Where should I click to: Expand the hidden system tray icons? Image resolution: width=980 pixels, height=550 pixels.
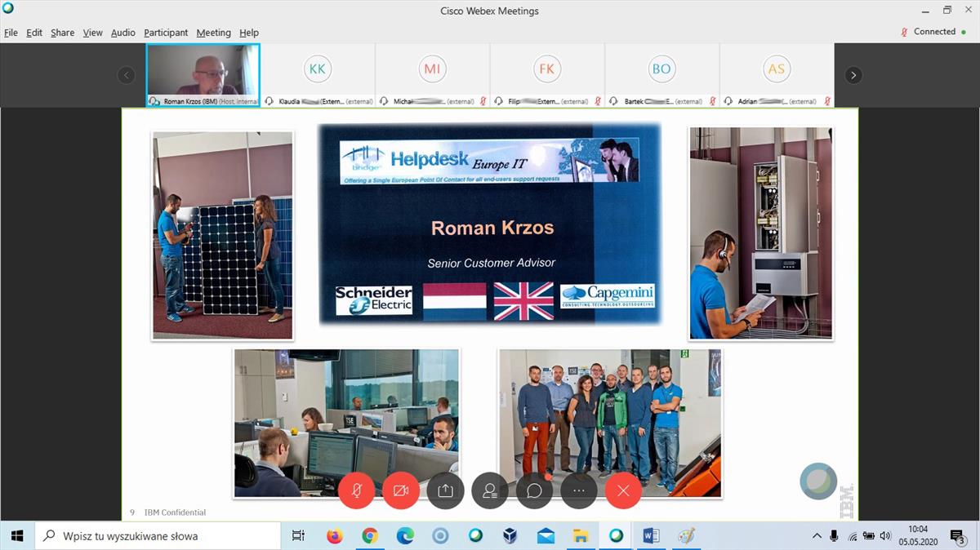tap(817, 536)
